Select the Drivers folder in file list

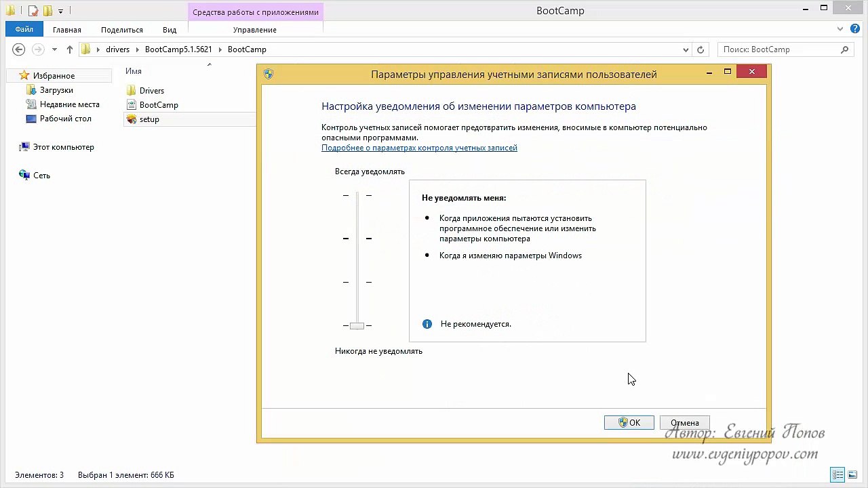(151, 91)
